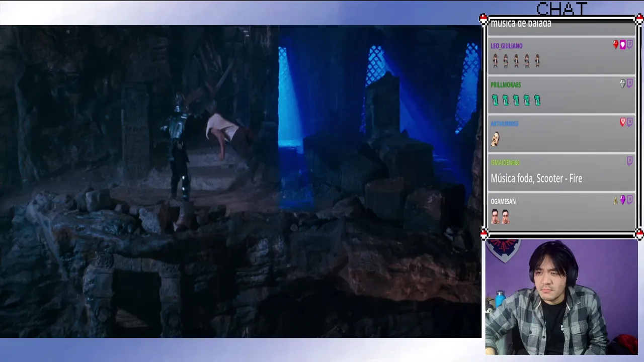644x362 pixels.
Task: Click the gray diamond badge on PRILLMORAES's row
Action: [622, 83]
